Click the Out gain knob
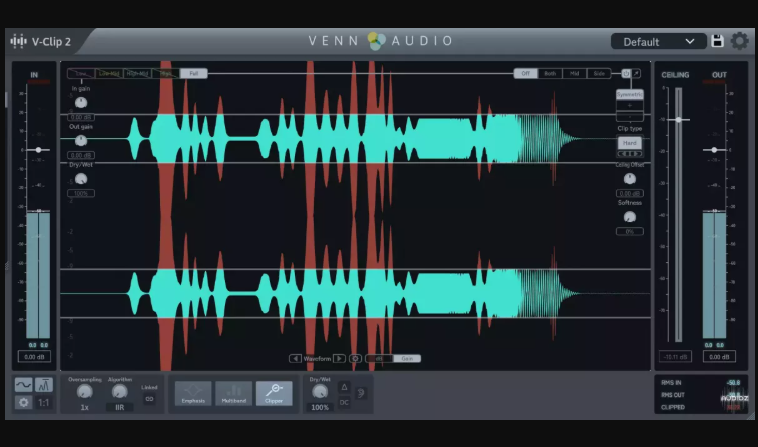Screen dimensions: 758x447 pos(81,141)
